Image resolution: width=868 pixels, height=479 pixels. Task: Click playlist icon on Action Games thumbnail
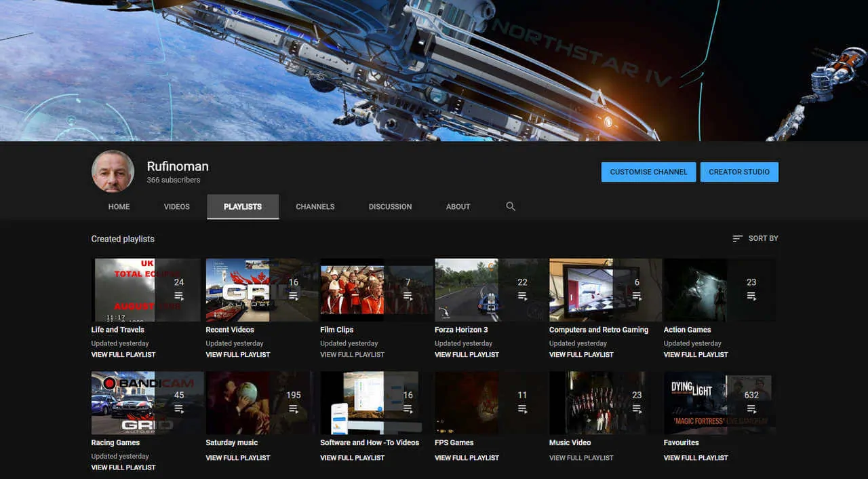point(751,296)
